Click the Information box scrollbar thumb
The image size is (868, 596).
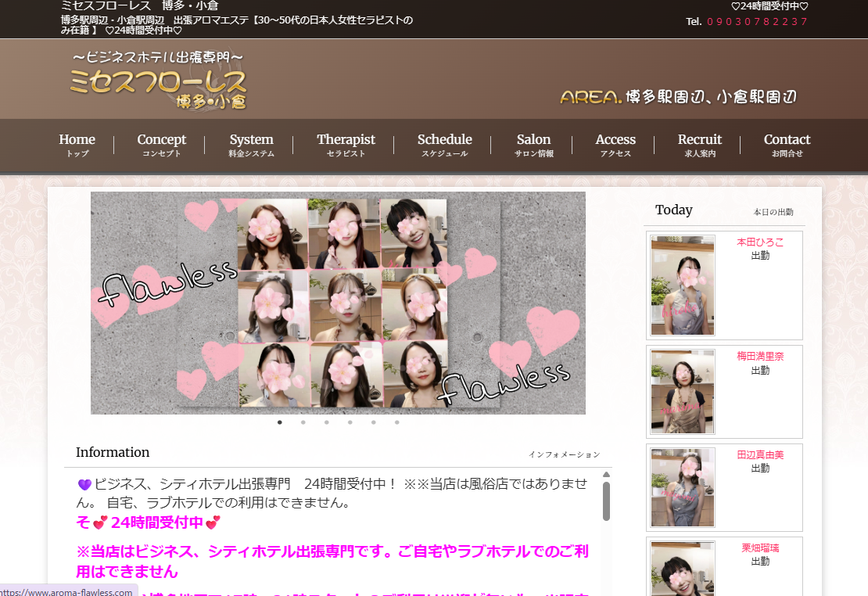606,501
